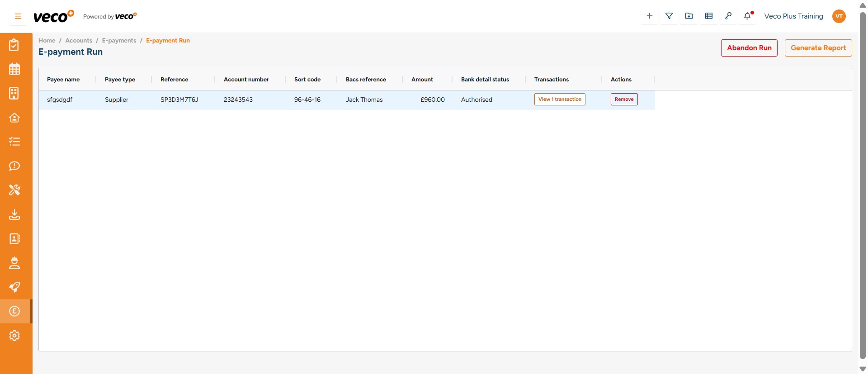
Task: Click the plus add icon in header
Action: (649, 16)
